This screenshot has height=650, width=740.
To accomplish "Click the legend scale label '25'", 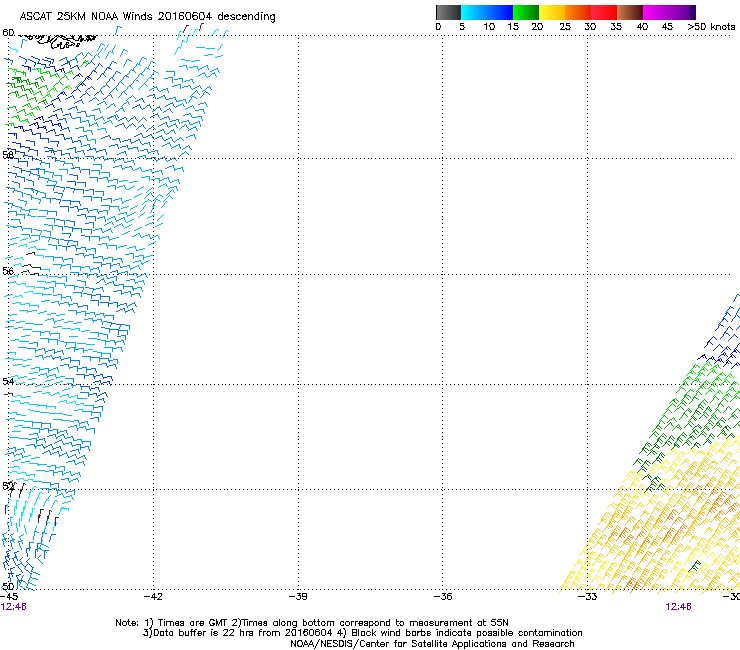I will (565, 27).
